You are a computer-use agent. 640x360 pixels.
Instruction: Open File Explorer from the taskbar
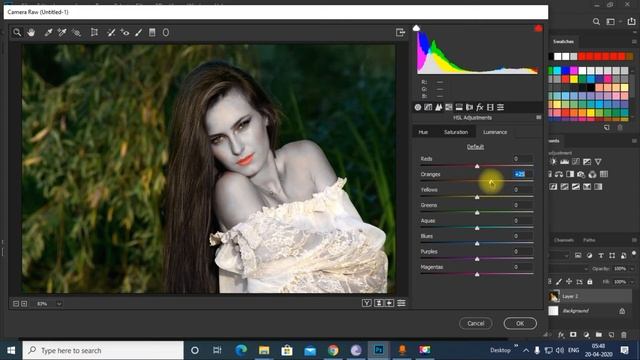click(264, 350)
